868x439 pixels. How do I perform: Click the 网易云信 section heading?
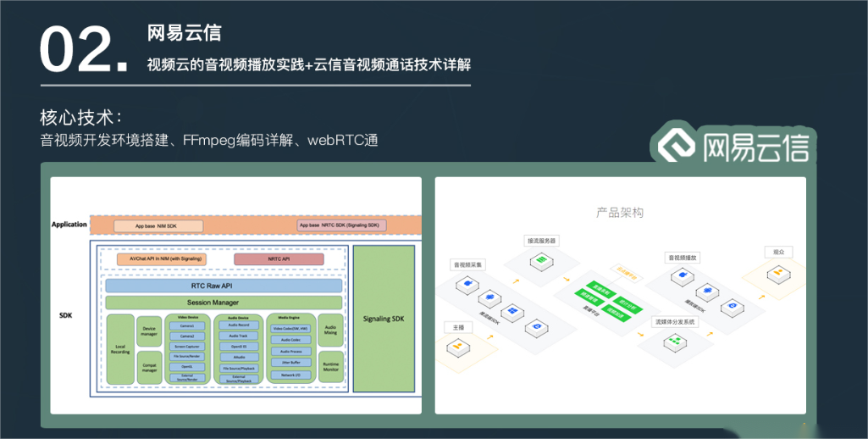(185, 32)
